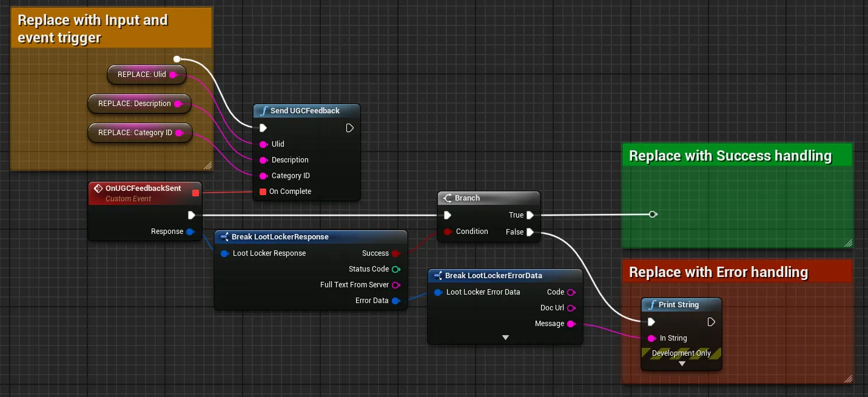This screenshot has height=397, width=868.
Task: Click the Doc Url output pin
Action: (571, 308)
